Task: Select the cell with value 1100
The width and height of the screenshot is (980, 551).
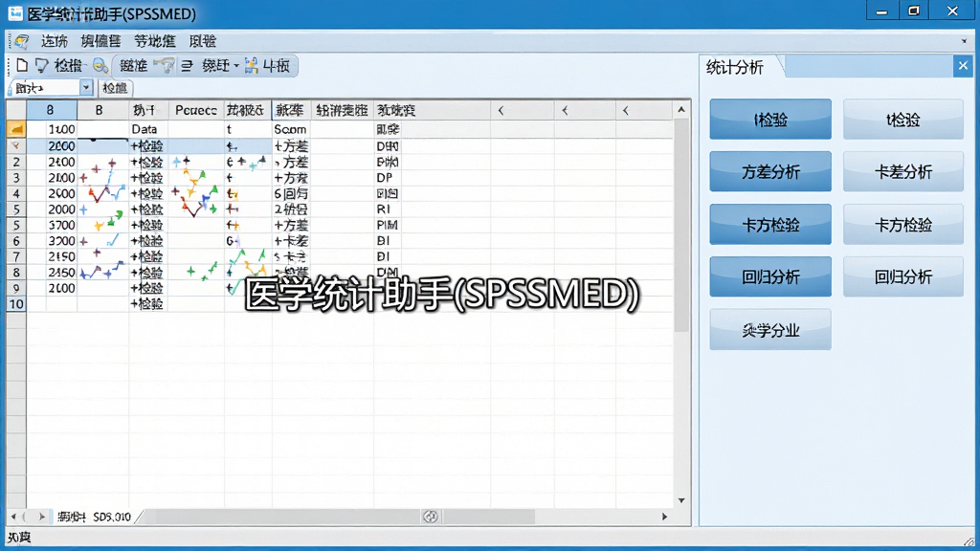Action: pyautogui.click(x=52, y=129)
